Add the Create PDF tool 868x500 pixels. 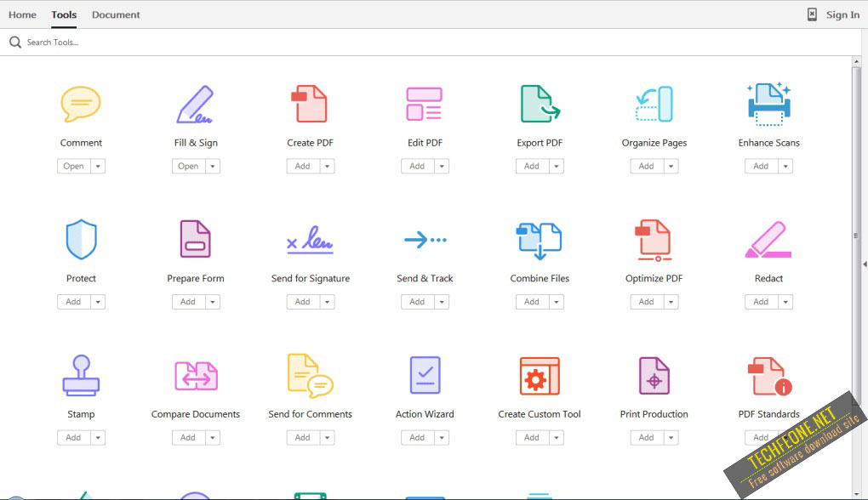[x=303, y=166]
